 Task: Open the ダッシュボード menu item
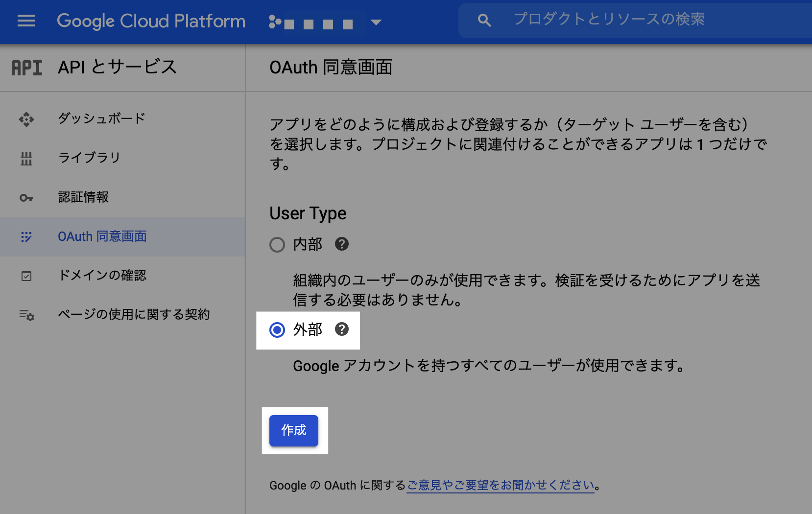point(122,119)
